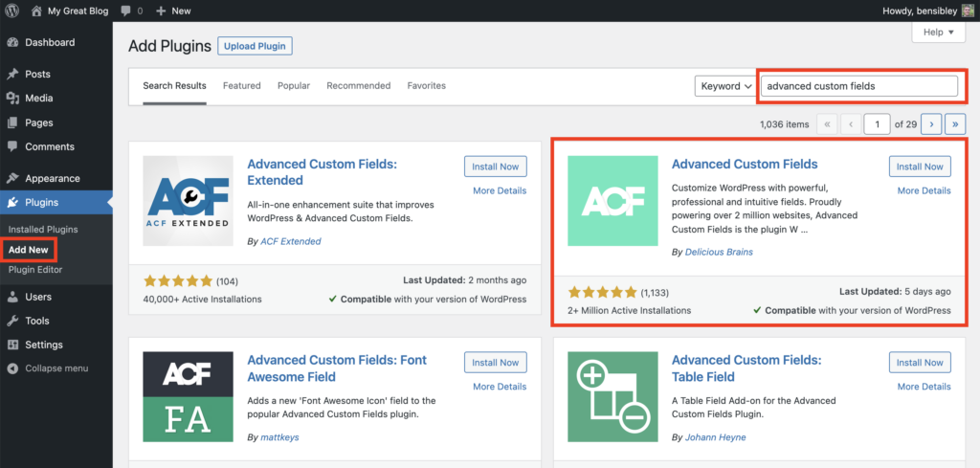Viewport: 980px width, 468px height.
Task: Click the Appearance paintbrush icon
Action: (x=12, y=178)
